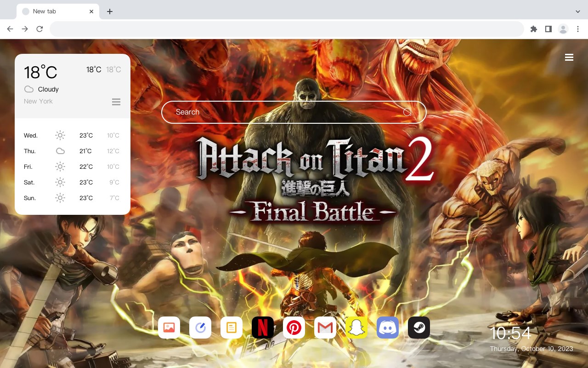
Task: Open the weather widget menu icon
Action: [x=116, y=102]
